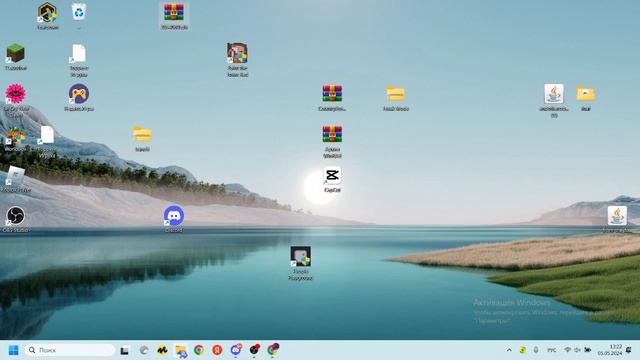Open the gray swirl app on taskbar
This screenshot has width=640, height=360.
144,350
